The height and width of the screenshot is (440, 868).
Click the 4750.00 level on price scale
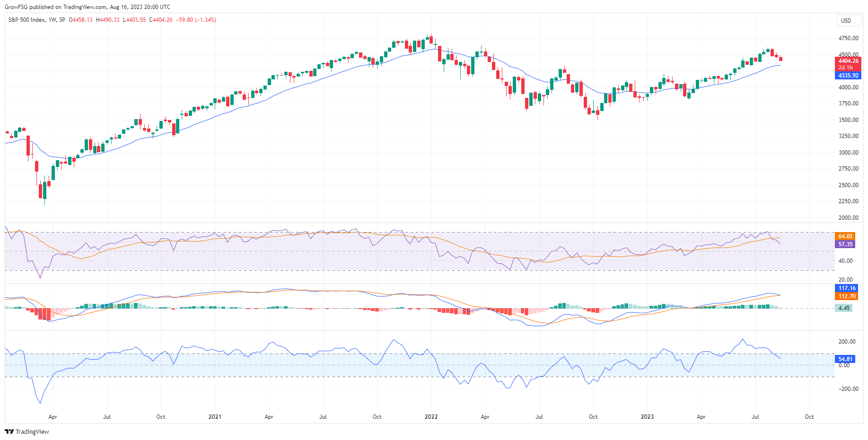click(x=848, y=38)
